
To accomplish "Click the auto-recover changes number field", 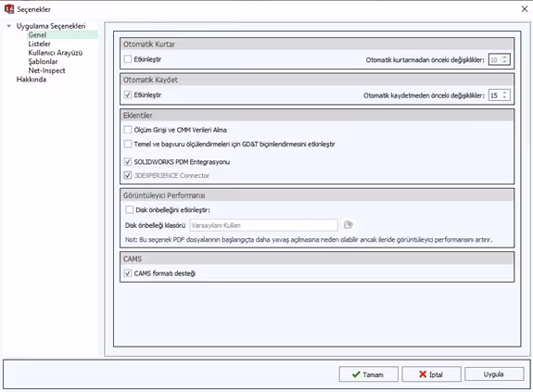I will click(495, 60).
